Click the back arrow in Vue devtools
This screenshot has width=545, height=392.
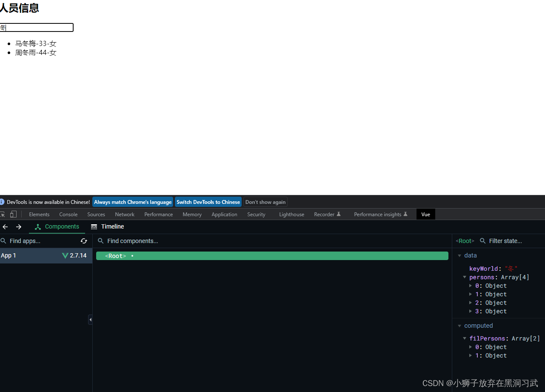(x=5, y=227)
